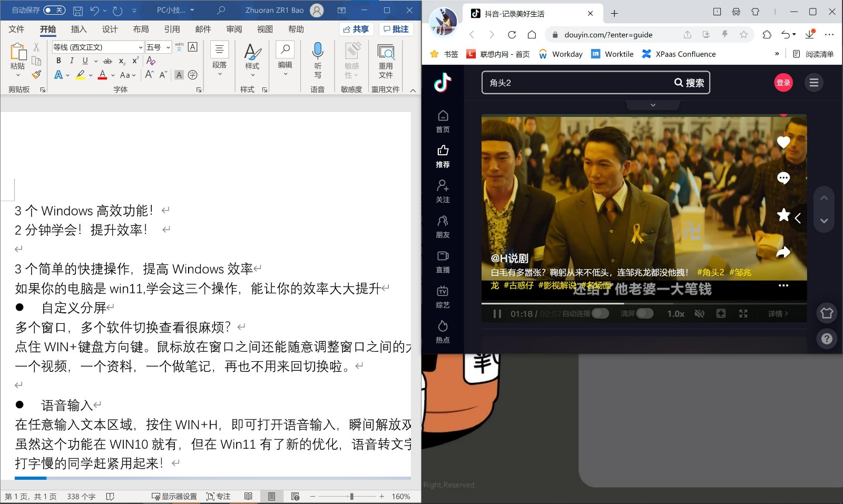Toggle 清屏 clear-screen switch

tap(645, 313)
